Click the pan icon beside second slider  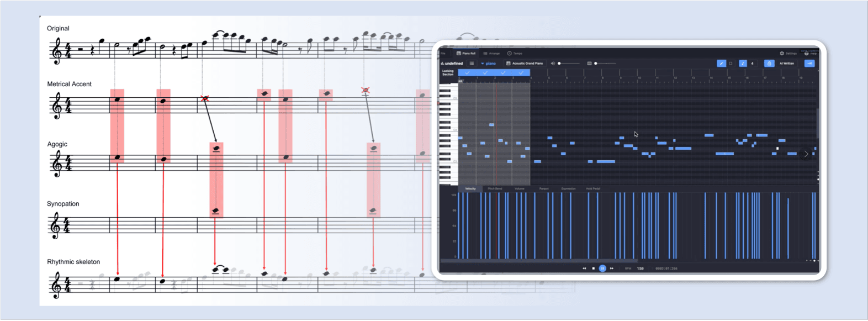tap(589, 64)
